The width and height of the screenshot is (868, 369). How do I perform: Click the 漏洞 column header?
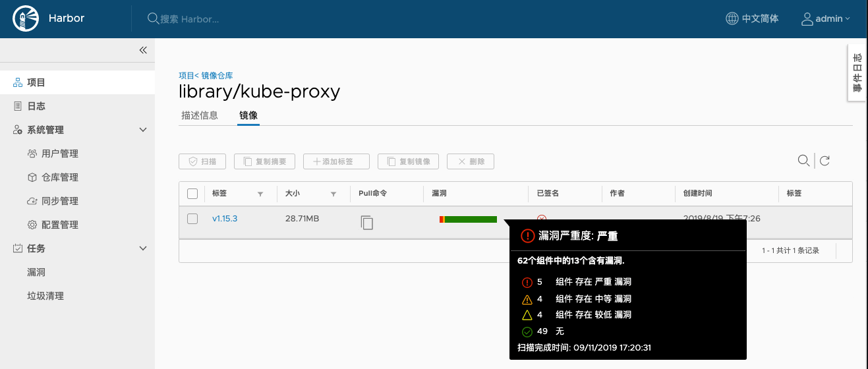click(439, 194)
